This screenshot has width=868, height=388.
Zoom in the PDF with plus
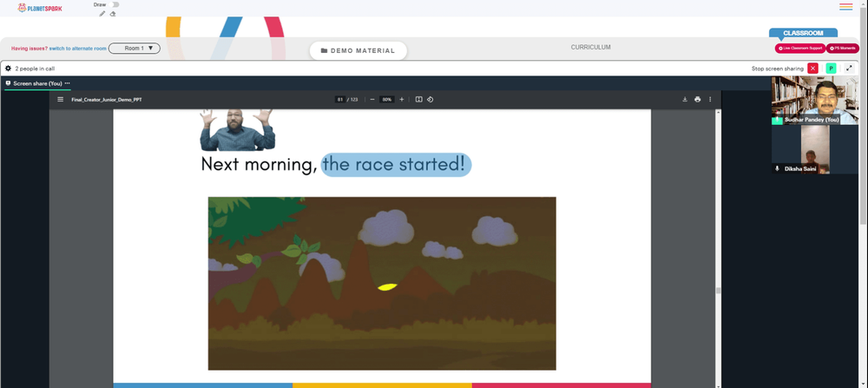[x=402, y=100]
